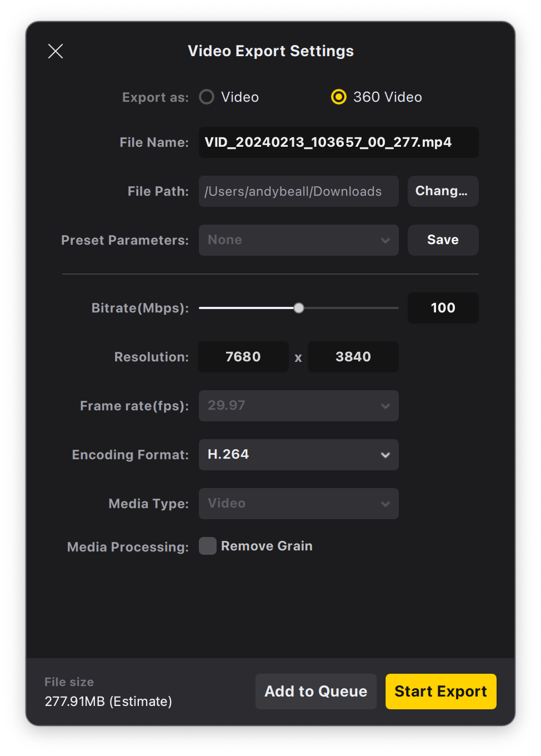
Task: Close the Video Export Settings dialog
Action: click(x=56, y=51)
